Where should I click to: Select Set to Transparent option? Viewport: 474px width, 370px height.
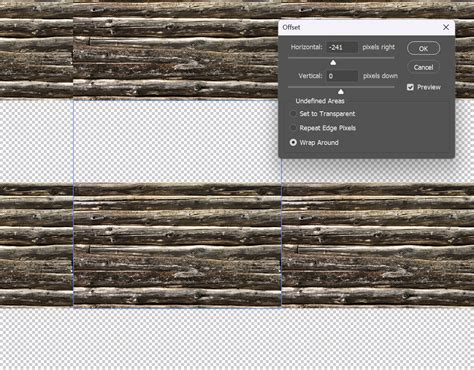(x=293, y=114)
